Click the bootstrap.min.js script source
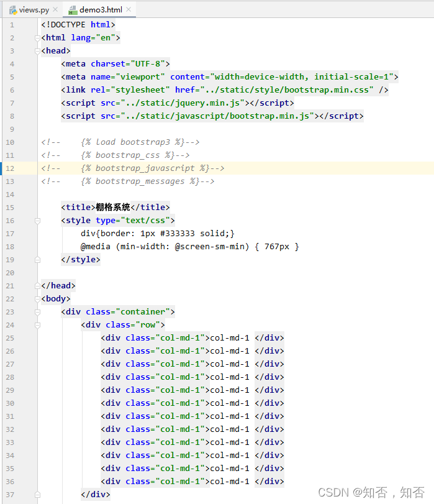The height and width of the screenshot is (504, 434). point(217,116)
